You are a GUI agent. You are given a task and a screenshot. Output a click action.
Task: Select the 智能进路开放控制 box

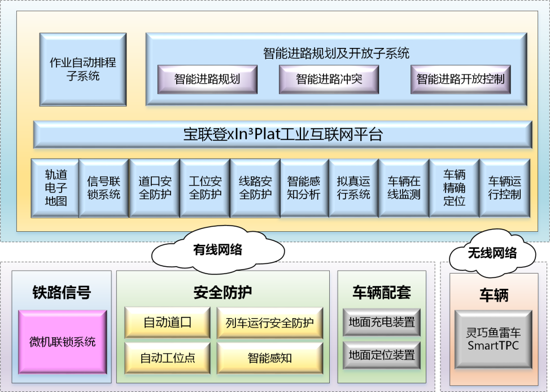click(460, 80)
